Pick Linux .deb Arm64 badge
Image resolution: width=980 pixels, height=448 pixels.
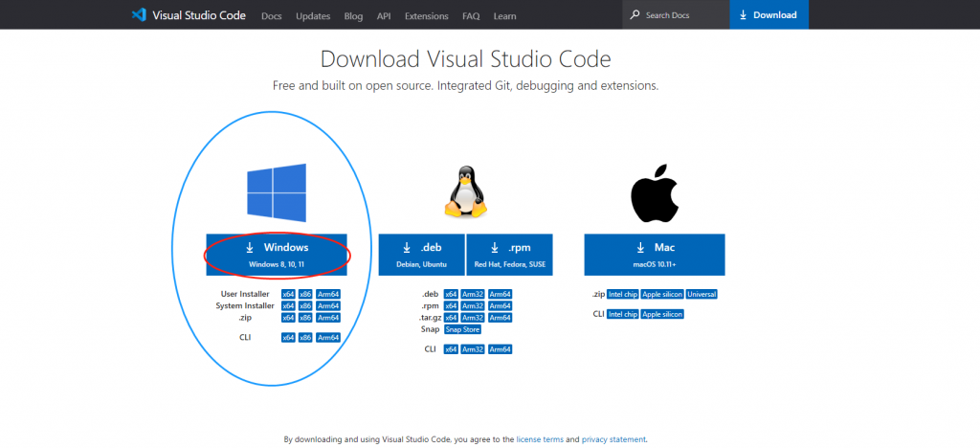coord(500,294)
